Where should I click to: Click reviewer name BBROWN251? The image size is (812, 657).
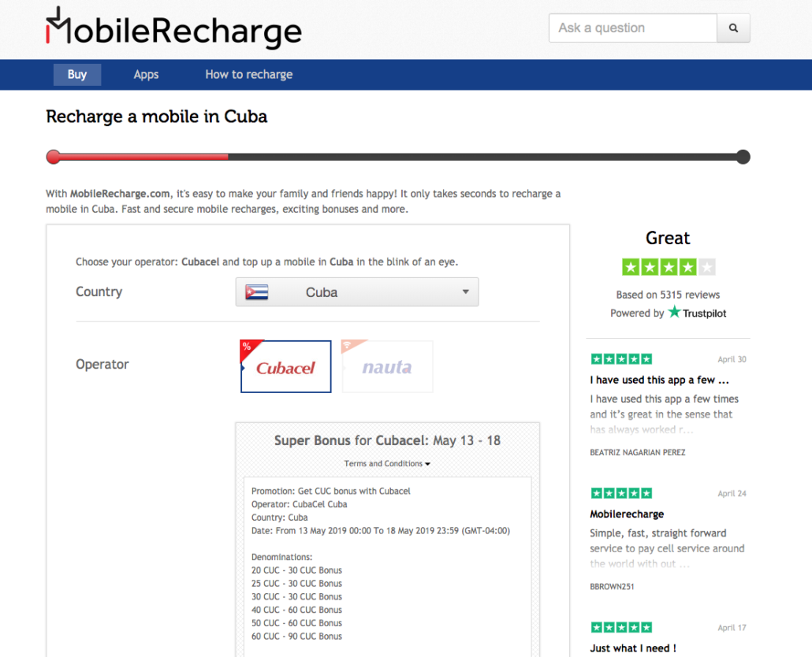click(x=612, y=587)
